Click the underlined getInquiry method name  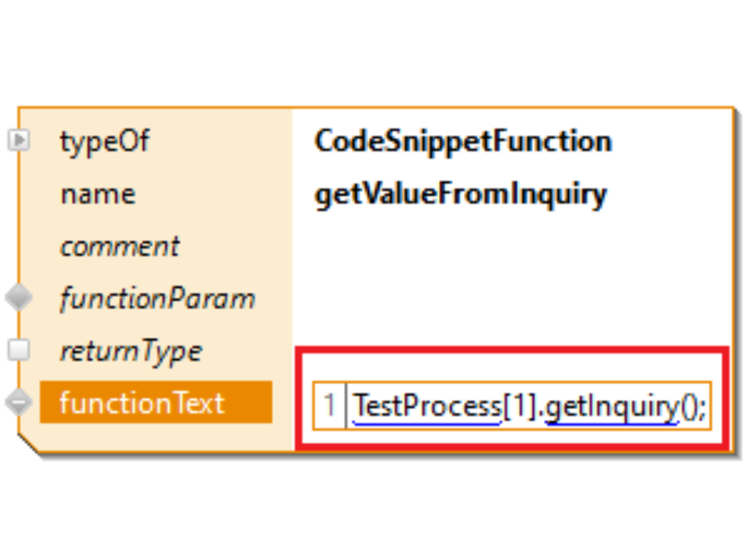click(611, 406)
